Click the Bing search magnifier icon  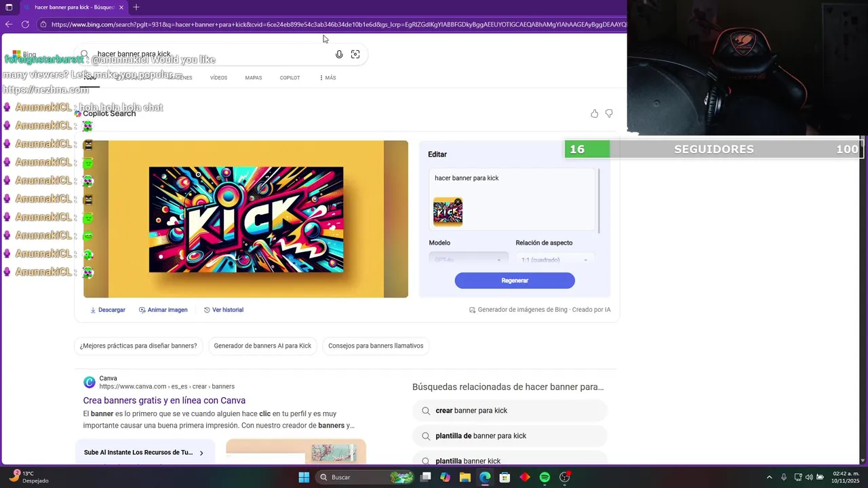coord(85,54)
